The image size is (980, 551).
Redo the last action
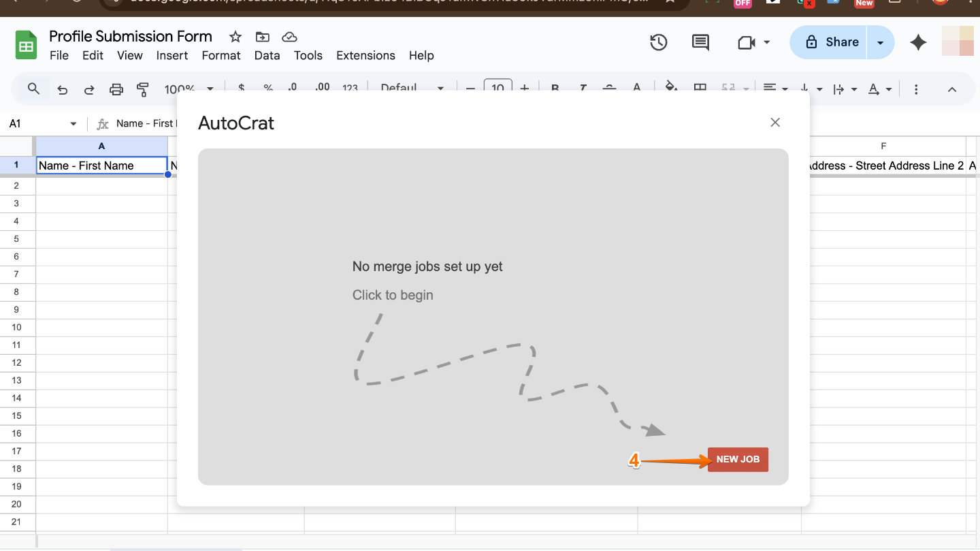89,89
